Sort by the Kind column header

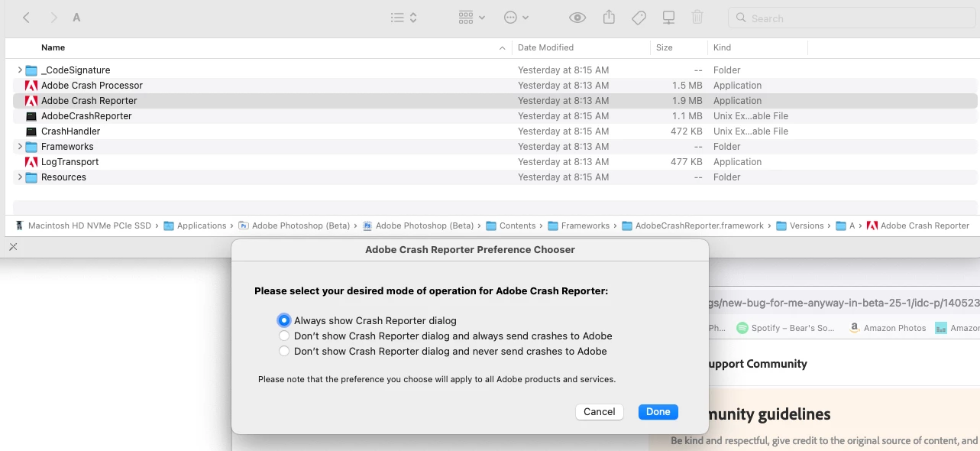(x=722, y=47)
